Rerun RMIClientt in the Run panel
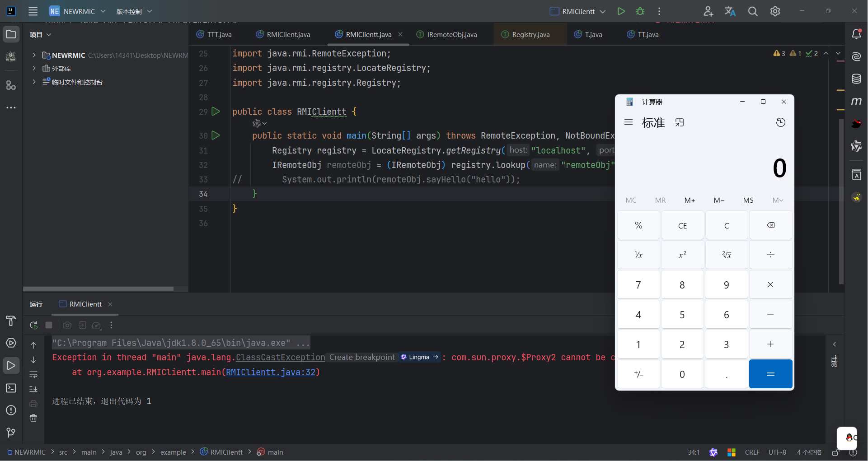 33,325
